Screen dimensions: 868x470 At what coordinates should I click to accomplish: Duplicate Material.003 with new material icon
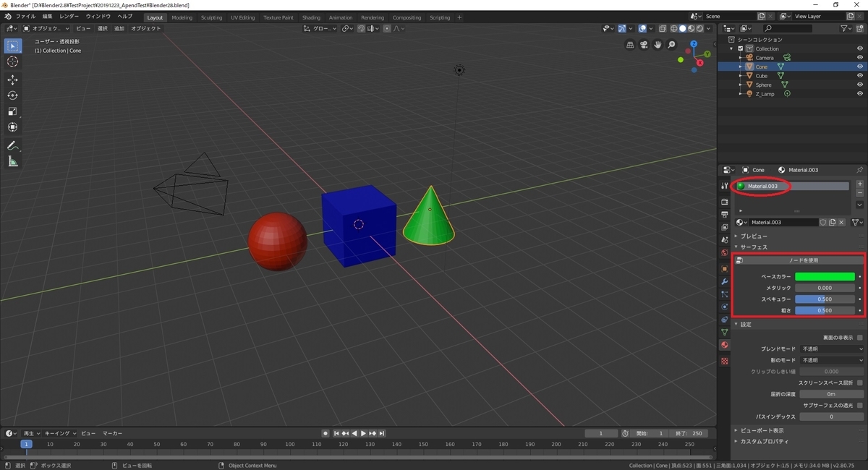832,222
